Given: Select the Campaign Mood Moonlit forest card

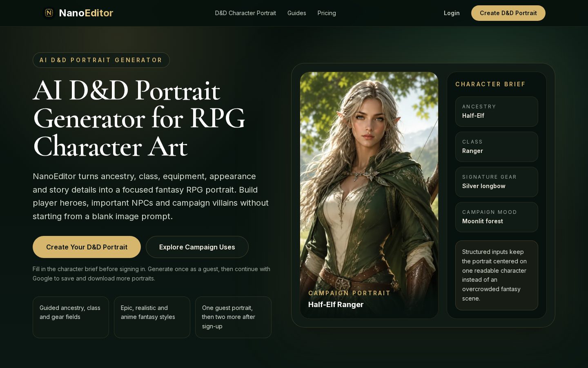Looking at the screenshot, I should tap(497, 217).
